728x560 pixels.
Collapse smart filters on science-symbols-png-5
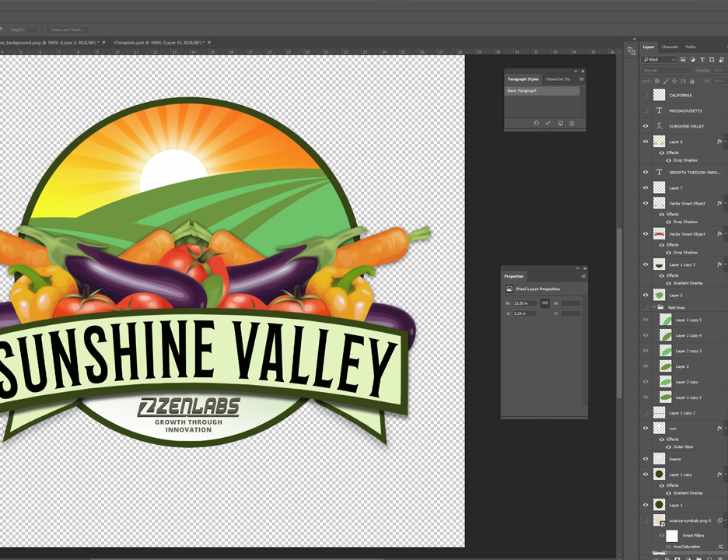[725, 520]
